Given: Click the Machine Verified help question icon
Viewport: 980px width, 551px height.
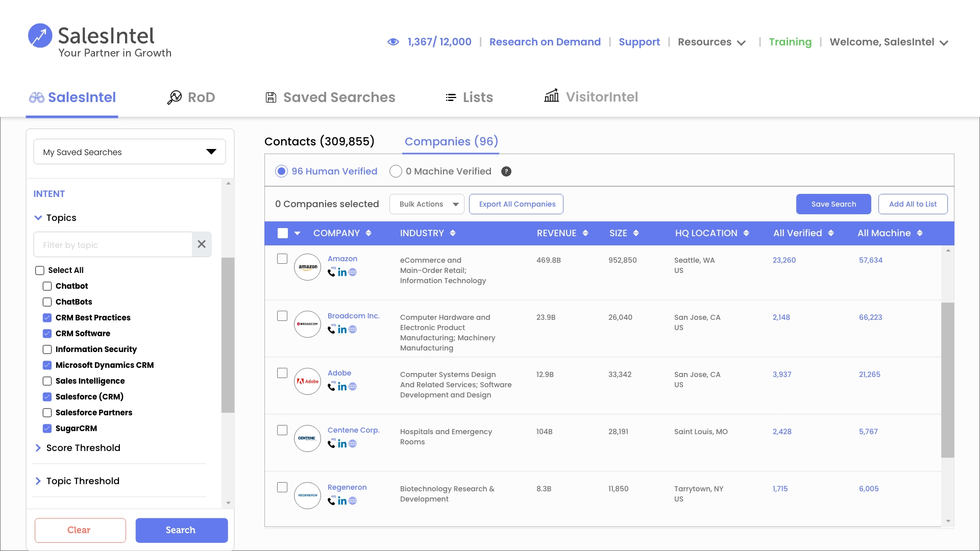Looking at the screenshot, I should [506, 171].
